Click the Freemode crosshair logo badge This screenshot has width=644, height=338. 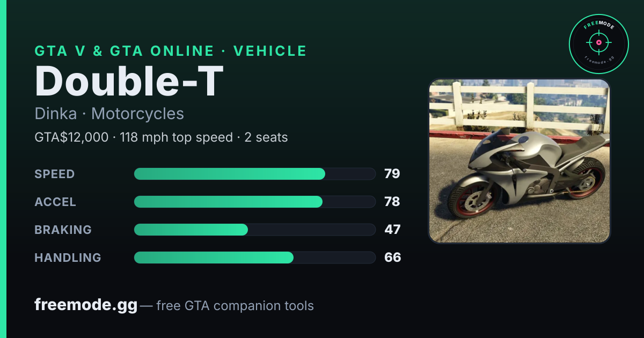tap(598, 45)
